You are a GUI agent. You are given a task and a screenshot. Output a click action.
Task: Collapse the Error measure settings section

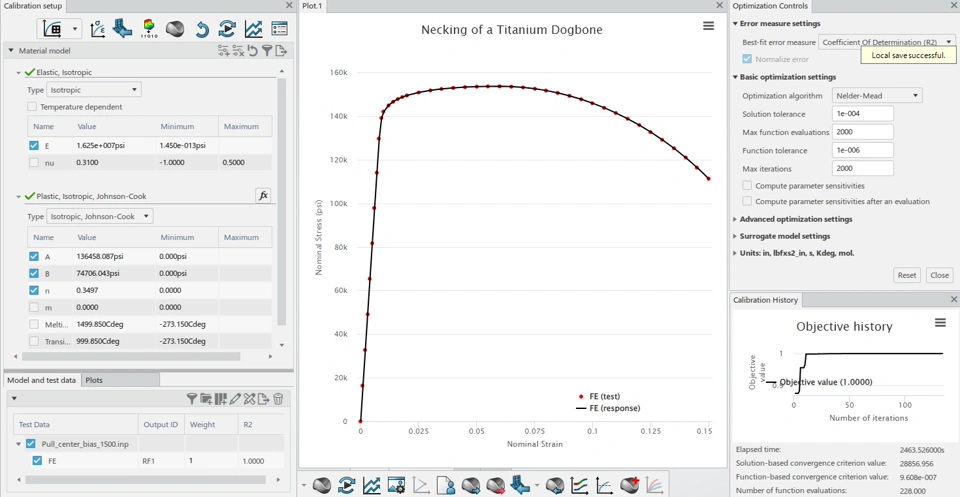pyautogui.click(x=735, y=24)
